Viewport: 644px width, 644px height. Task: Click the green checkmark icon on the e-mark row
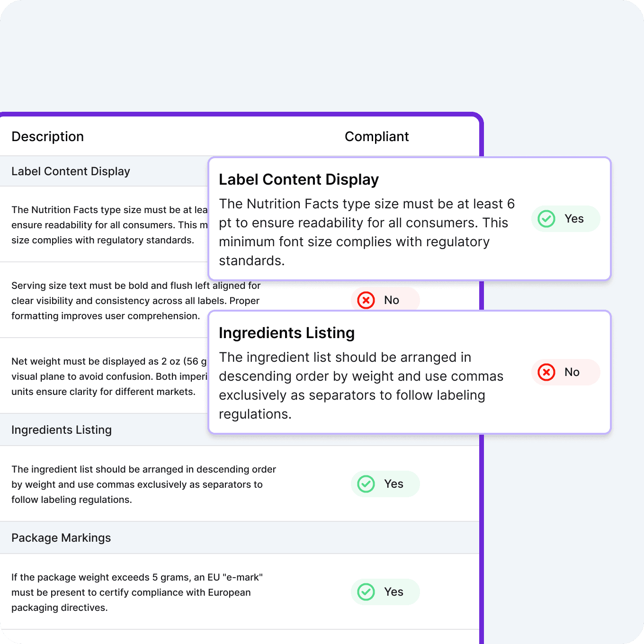pos(365,592)
